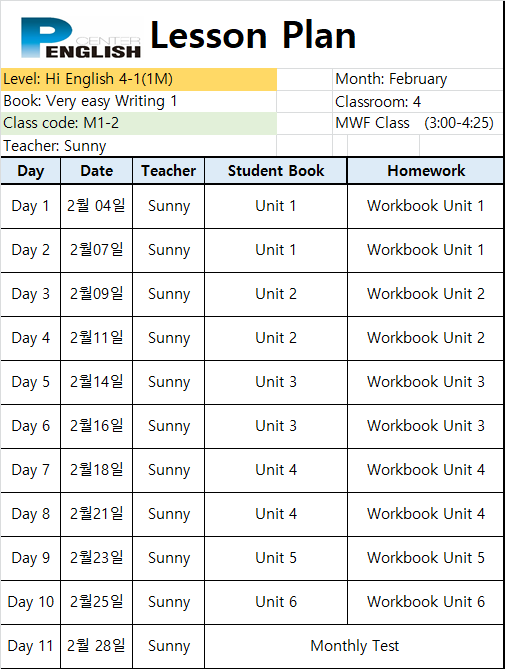Select the Book: Very easy Writing 1 cell
This screenshot has height=669, width=505.
139,102
